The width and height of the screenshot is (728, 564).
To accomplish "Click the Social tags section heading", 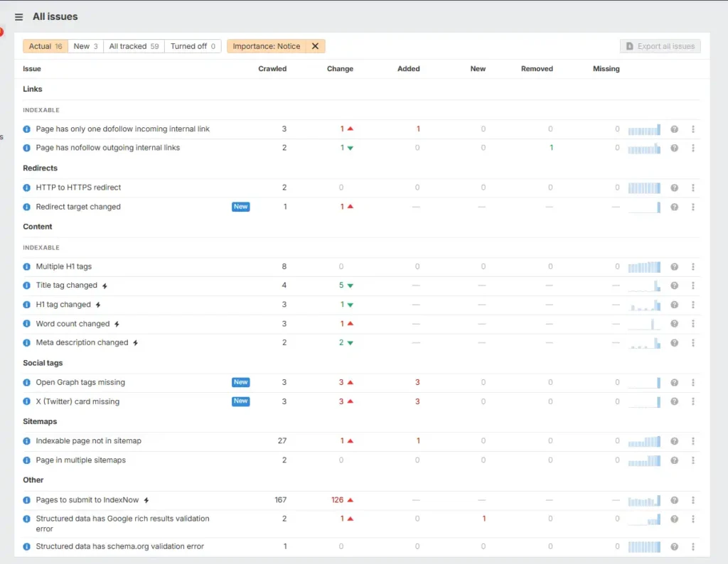I will pyautogui.click(x=43, y=363).
